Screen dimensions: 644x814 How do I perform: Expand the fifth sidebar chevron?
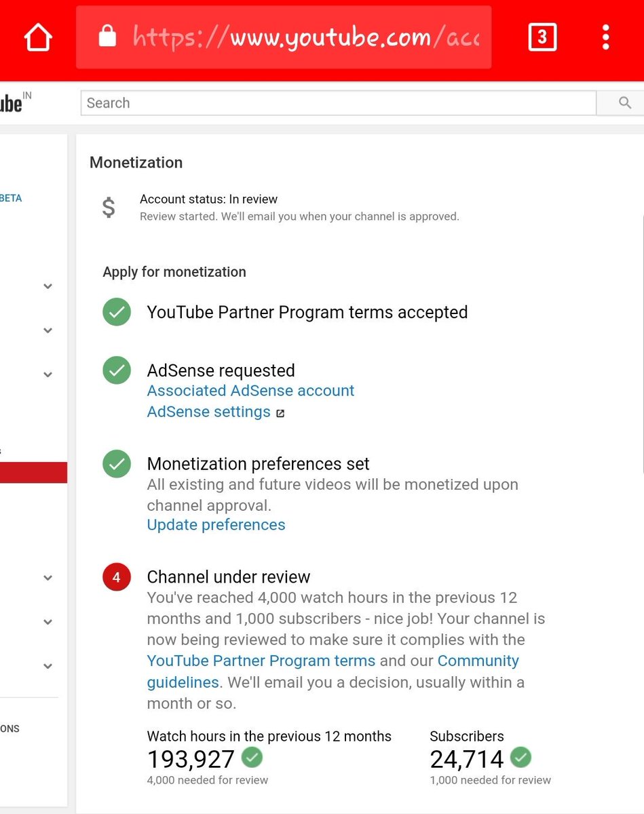coord(48,622)
